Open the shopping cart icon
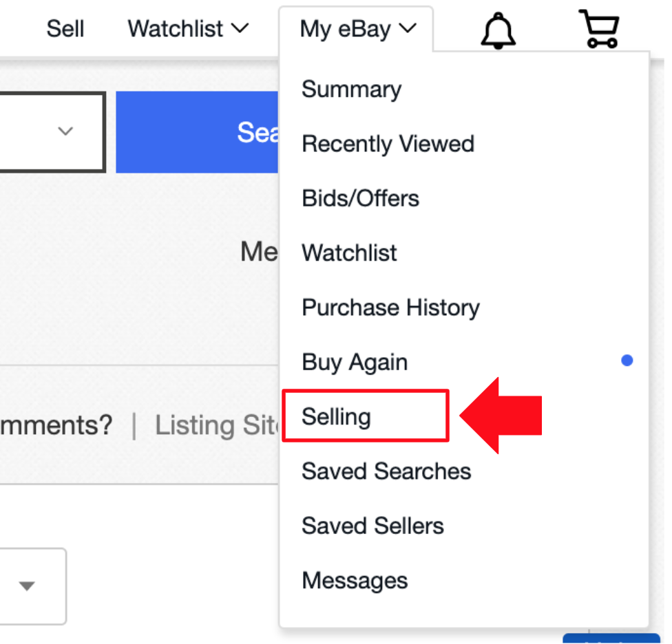The width and height of the screenshot is (672, 644). pos(600,29)
